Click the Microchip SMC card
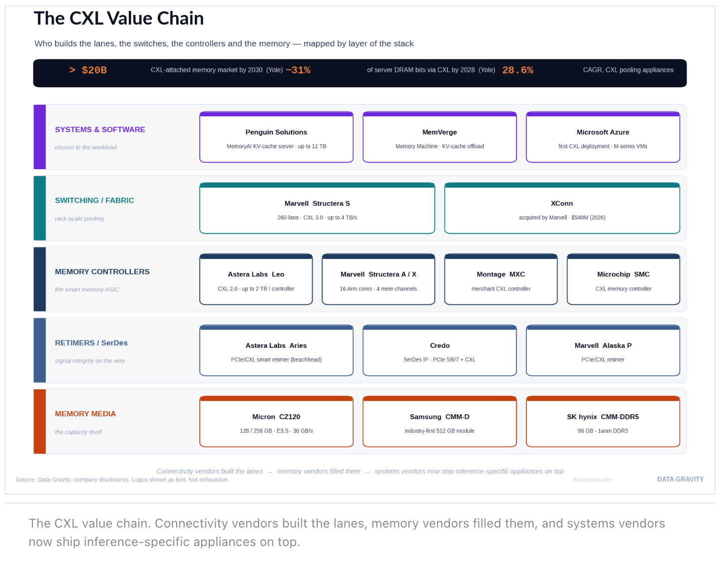Screen dimensions: 728x562 click(623, 280)
